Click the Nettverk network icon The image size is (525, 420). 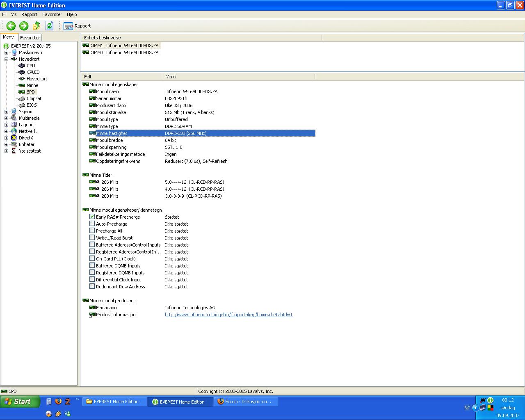point(14,131)
